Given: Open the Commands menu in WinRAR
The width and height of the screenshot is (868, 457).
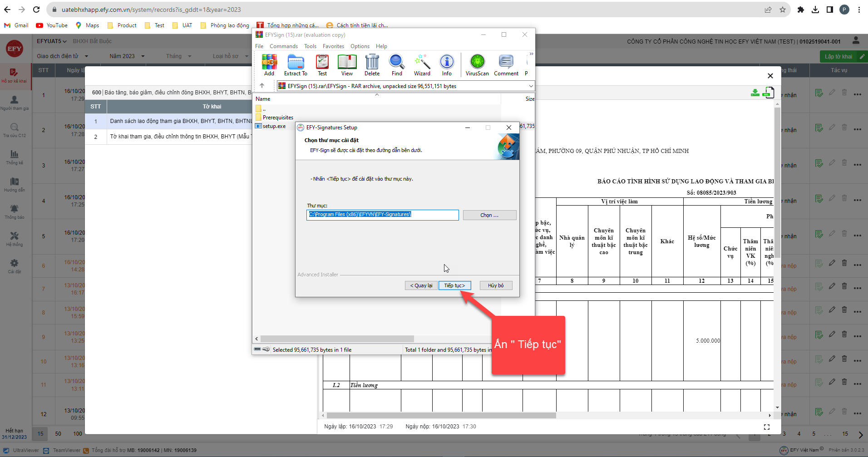Looking at the screenshot, I should (x=283, y=46).
